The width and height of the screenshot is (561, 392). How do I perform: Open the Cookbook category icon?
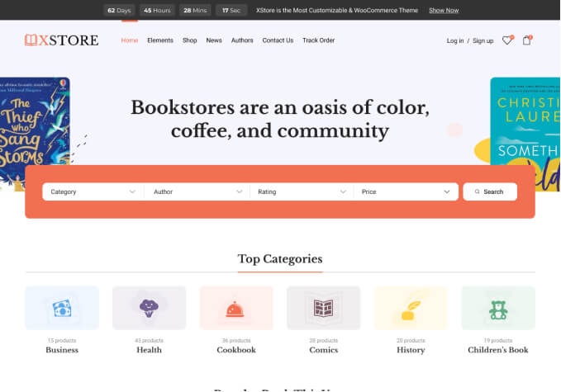pyautogui.click(x=236, y=308)
